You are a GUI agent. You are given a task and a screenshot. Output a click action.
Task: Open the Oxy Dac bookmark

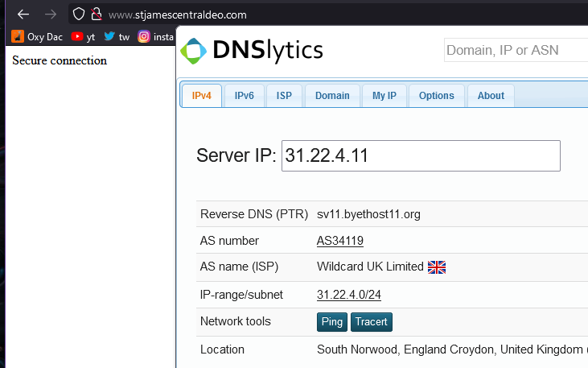tap(37, 36)
